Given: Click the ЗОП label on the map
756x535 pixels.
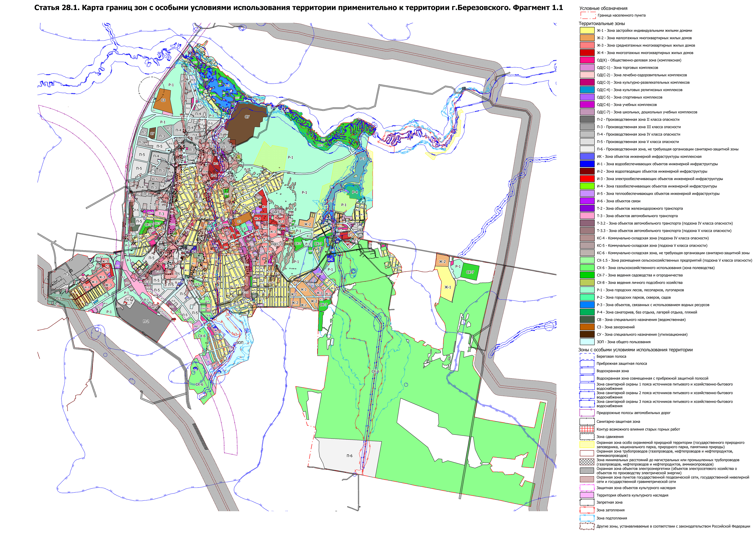Looking at the screenshot, I should pyautogui.click(x=240, y=343).
